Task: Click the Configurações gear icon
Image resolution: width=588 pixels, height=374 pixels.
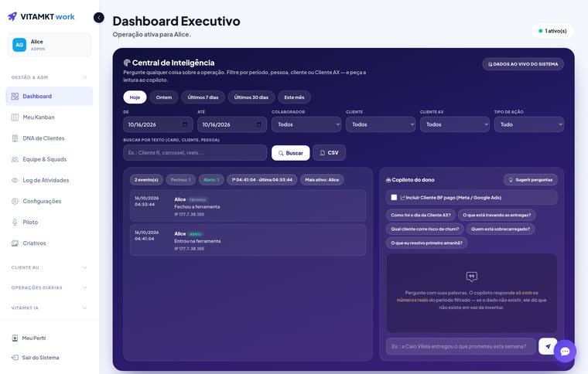Action: coord(15,201)
